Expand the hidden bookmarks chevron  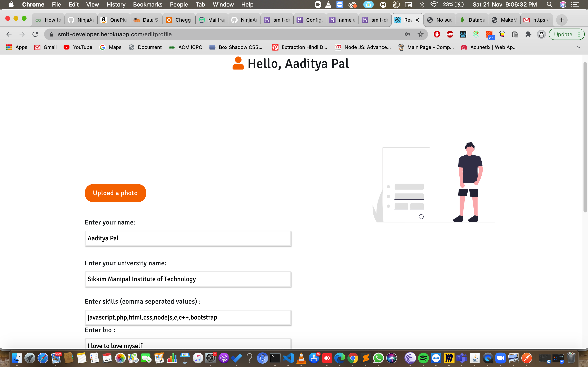579,47
